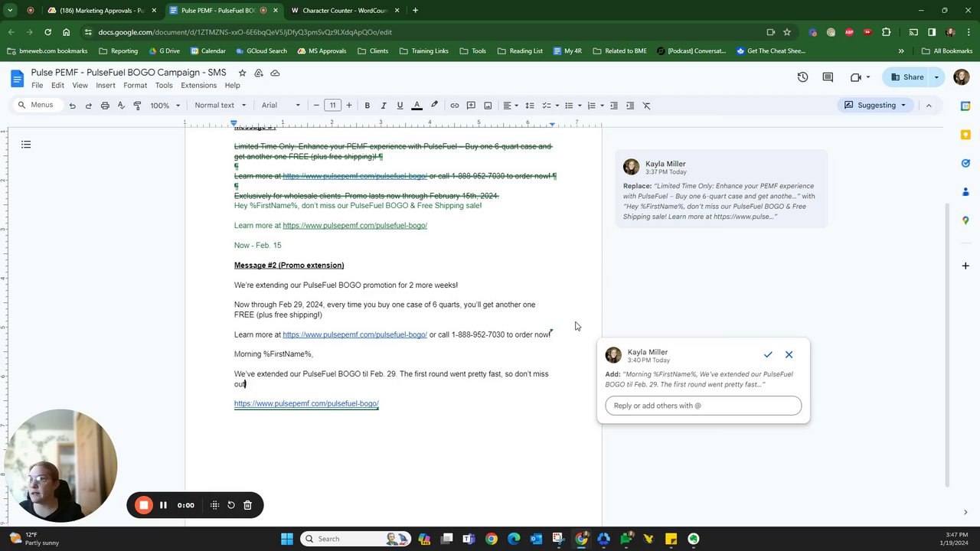Select the paint format tool
The width and height of the screenshot is (980, 551).
click(x=137, y=106)
